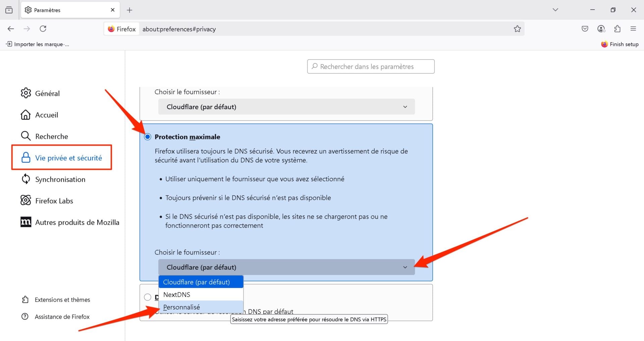Select Cloudflare (par défaut) in the list
Viewport: 644px width, 341px height.
click(197, 282)
